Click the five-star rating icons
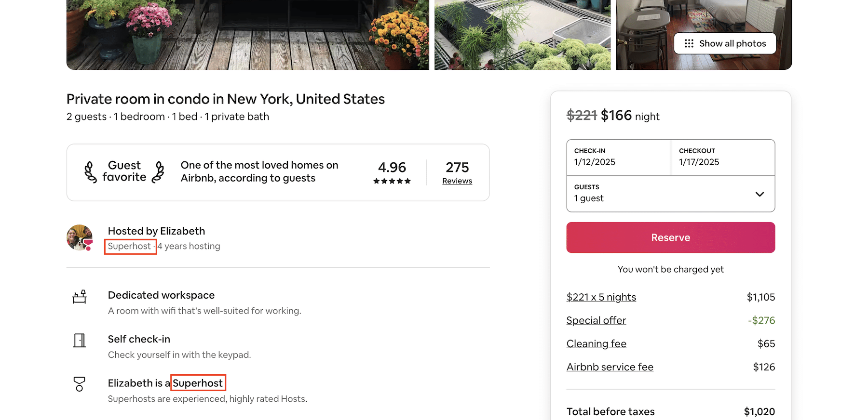 [392, 181]
